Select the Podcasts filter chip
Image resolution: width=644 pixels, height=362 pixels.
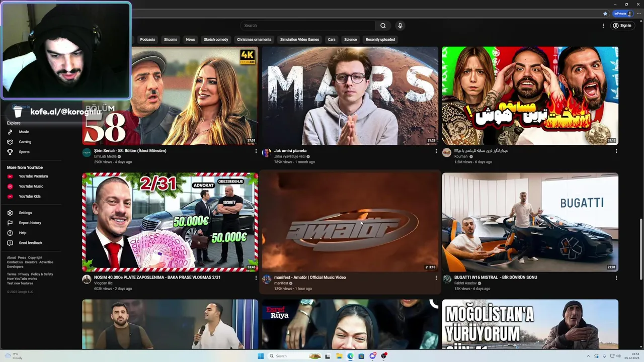pyautogui.click(x=147, y=39)
